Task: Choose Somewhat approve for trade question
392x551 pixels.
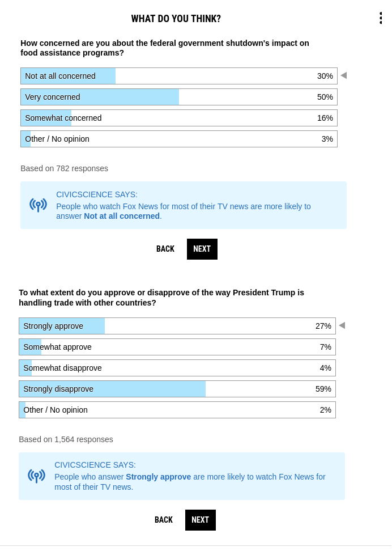Action: tap(177, 347)
